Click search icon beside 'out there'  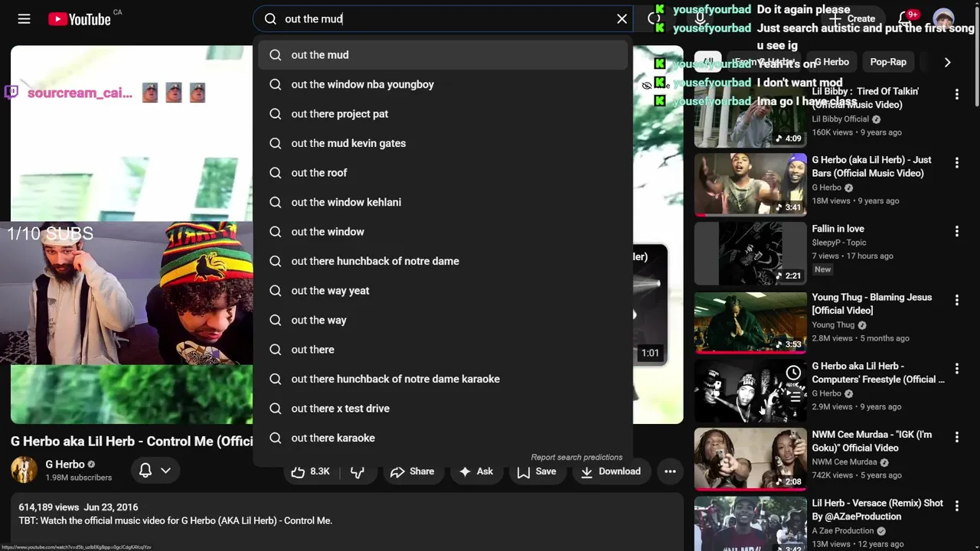276,350
